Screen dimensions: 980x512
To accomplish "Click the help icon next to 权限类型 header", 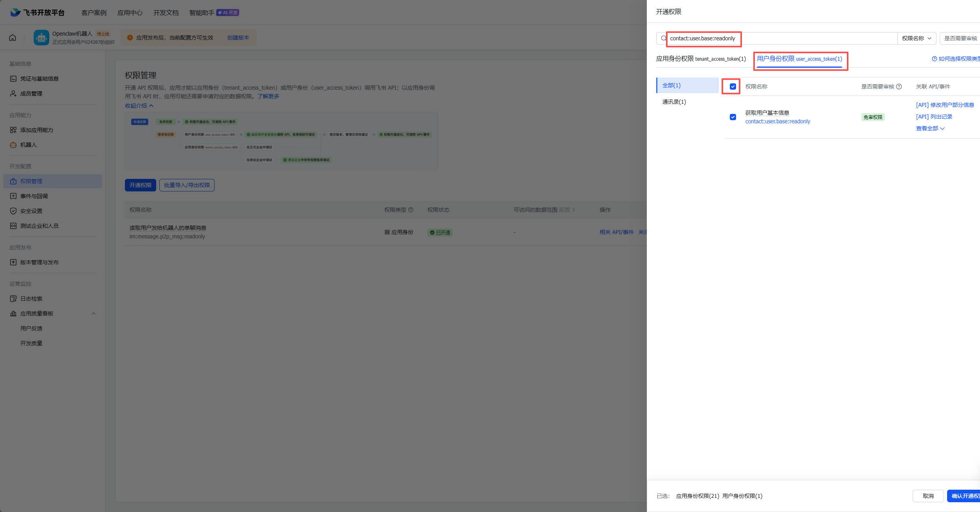I will click(411, 210).
